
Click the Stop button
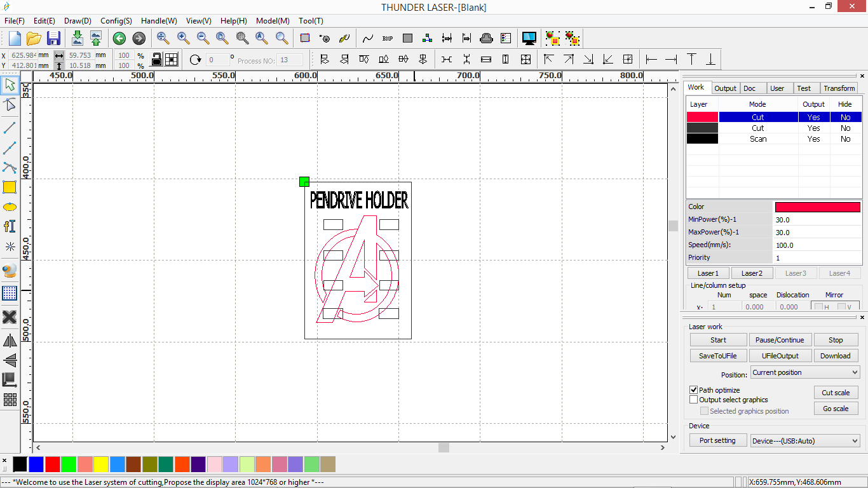[836, 340]
